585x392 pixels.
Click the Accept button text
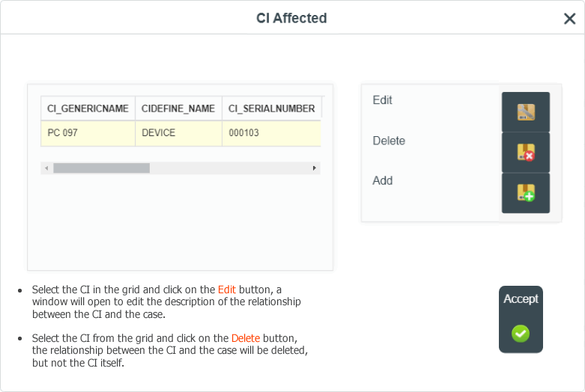coord(521,298)
